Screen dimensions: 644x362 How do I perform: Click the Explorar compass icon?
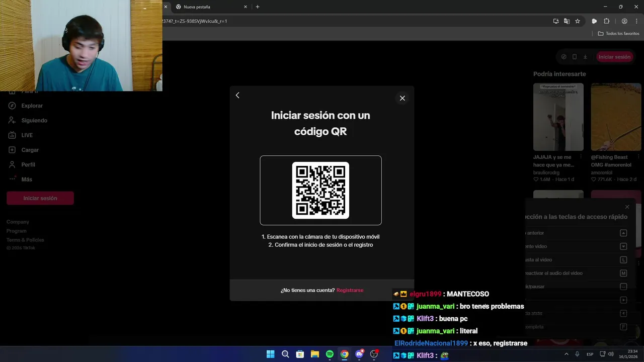click(12, 106)
